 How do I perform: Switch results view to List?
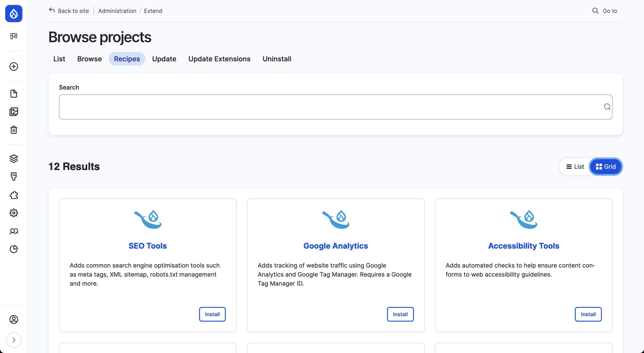tap(575, 167)
